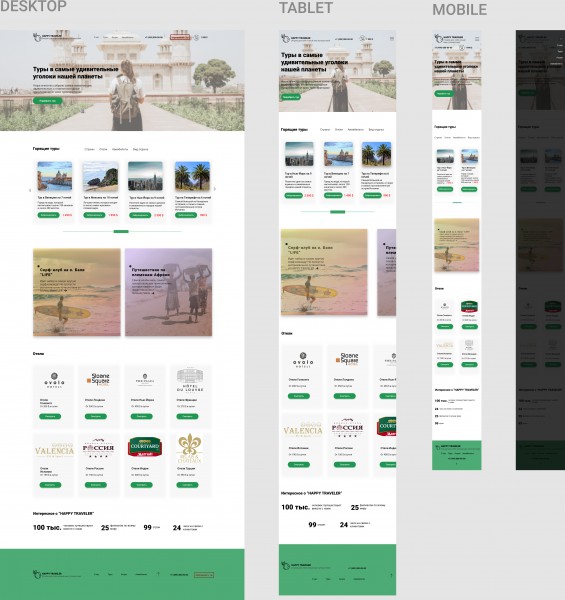565x600 pixels.
Task: Click the desktop carousel green scroll indicator
Action: 121,232
